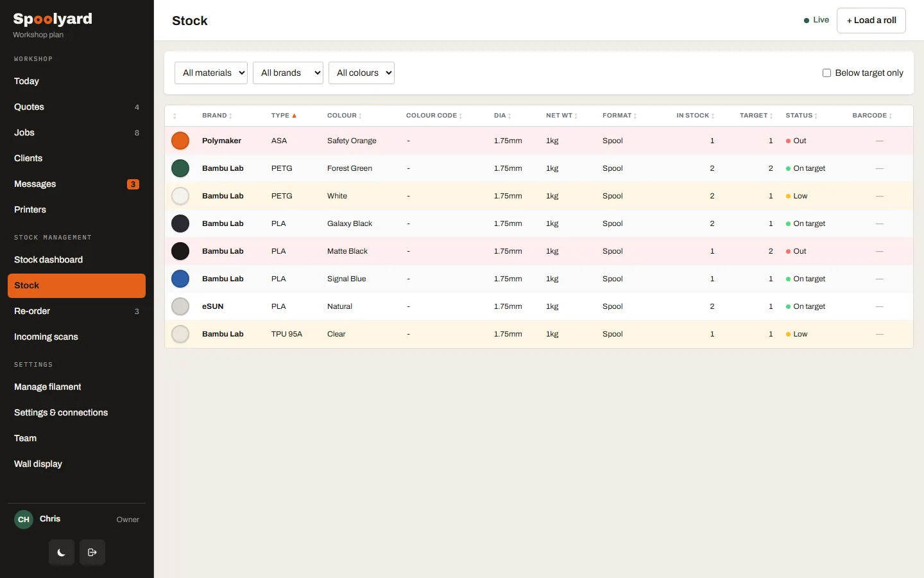The height and width of the screenshot is (578, 924).
Task: Click the Load a roll button
Action: tap(871, 21)
